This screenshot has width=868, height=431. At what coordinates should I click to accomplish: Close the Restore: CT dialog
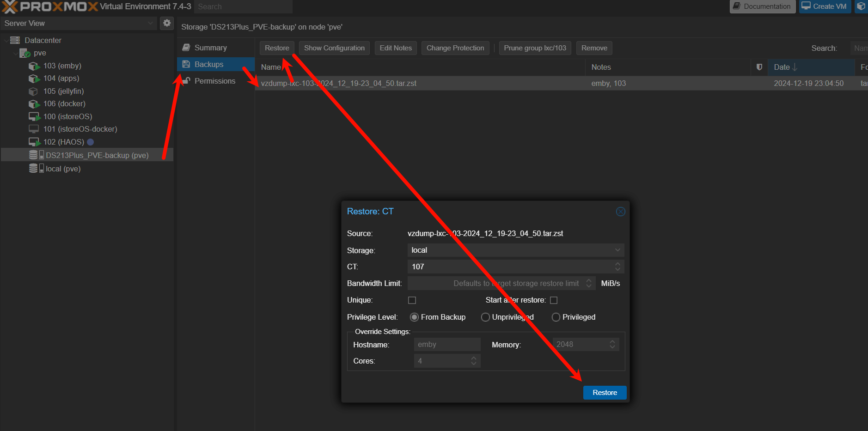[x=620, y=212]
